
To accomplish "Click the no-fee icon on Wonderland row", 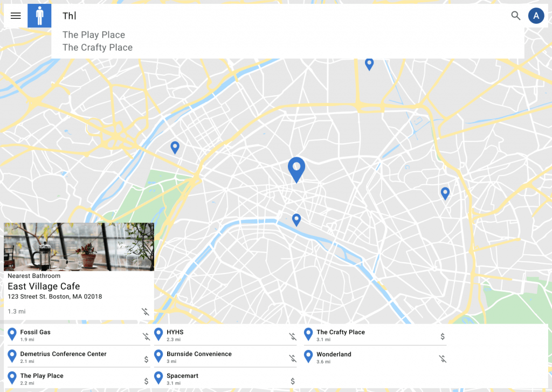I will point(443,359).
